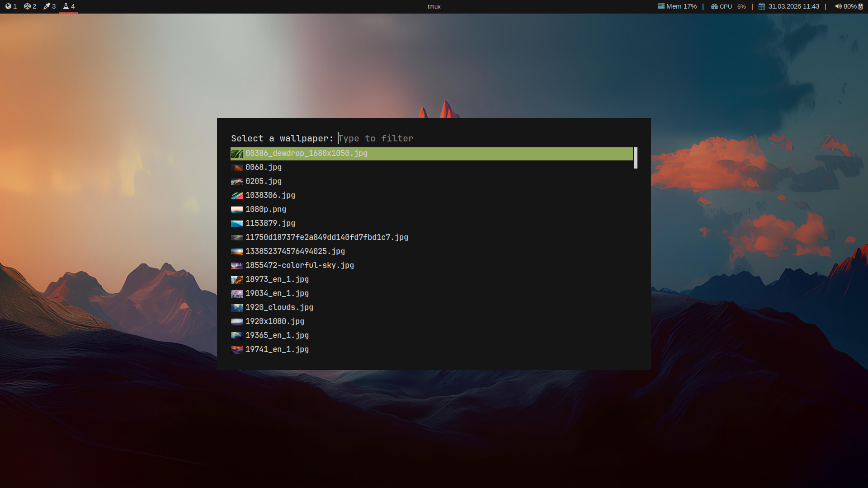Image resolution: width=868 pixels, height=488 pixels.
Task: Click the CPU gauge icon
Action: coord(714,6)
